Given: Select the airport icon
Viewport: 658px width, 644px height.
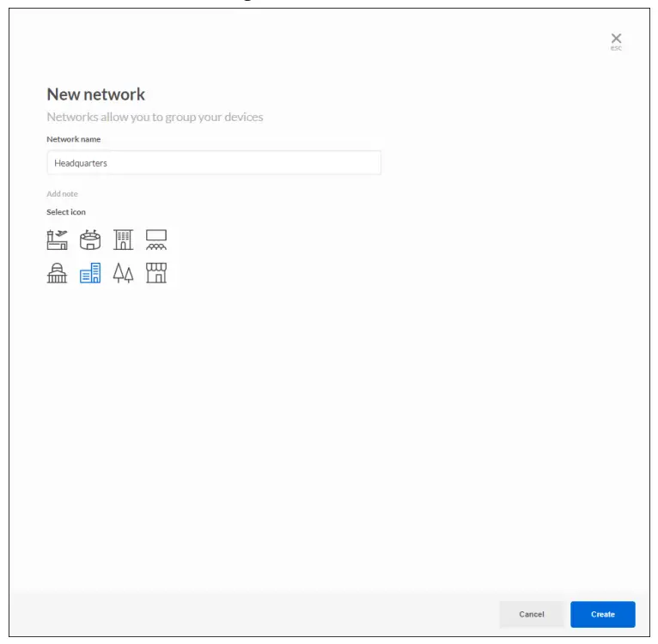Looking at the screenshot, I should click(57, 240).
